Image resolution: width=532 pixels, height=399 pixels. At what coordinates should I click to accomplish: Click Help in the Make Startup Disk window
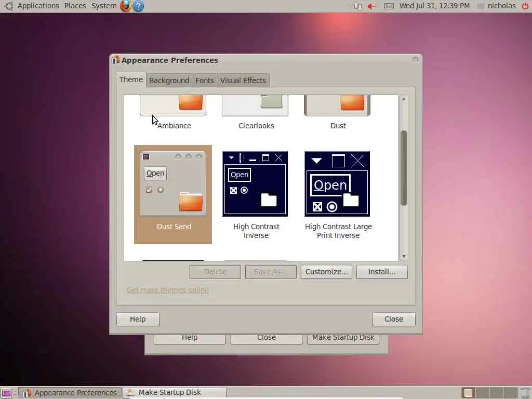[190, 339]
